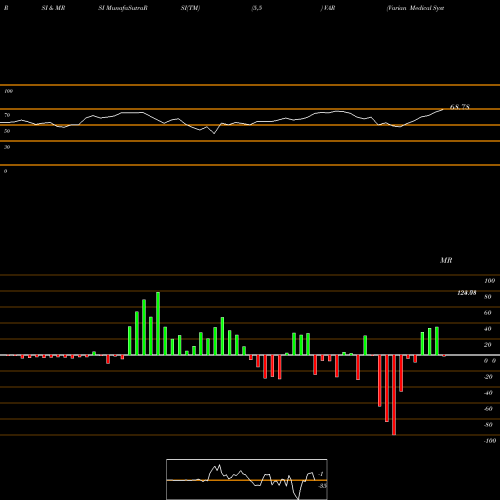This screenshot has height=500, width=500.
Task: Click the longest red histogram bar
Action: coord(394,395)
